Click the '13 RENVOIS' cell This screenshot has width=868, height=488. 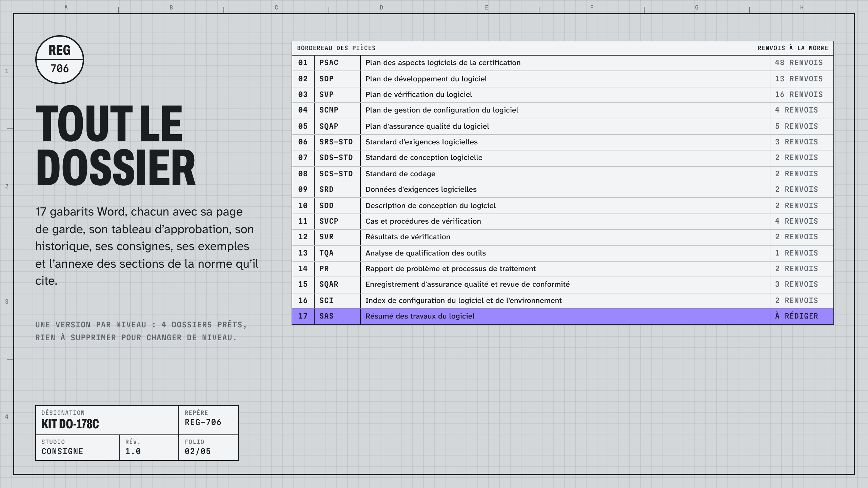tap(802, 79)
